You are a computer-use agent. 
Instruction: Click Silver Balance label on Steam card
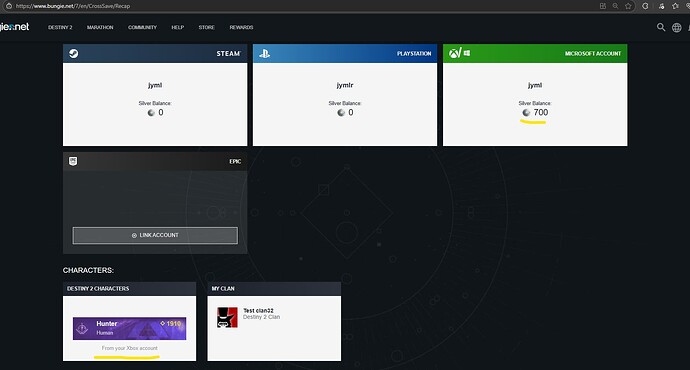pos(155,103)
